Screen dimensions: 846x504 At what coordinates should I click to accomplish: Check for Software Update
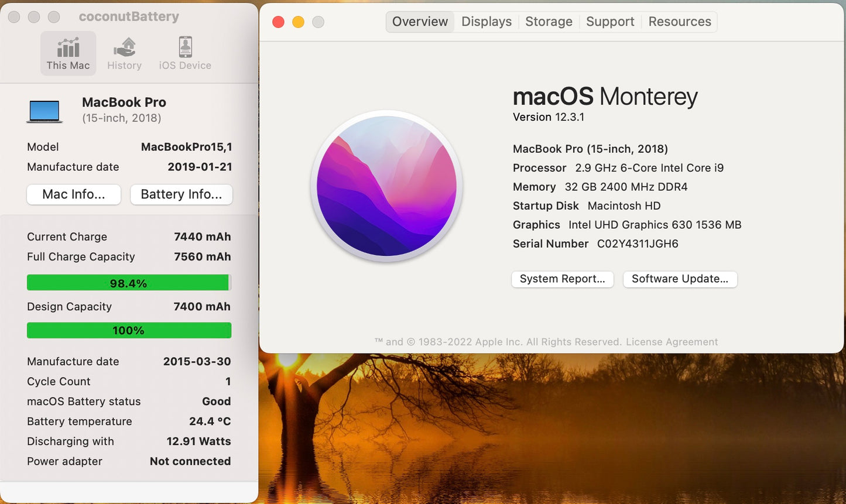click(680, 279)
